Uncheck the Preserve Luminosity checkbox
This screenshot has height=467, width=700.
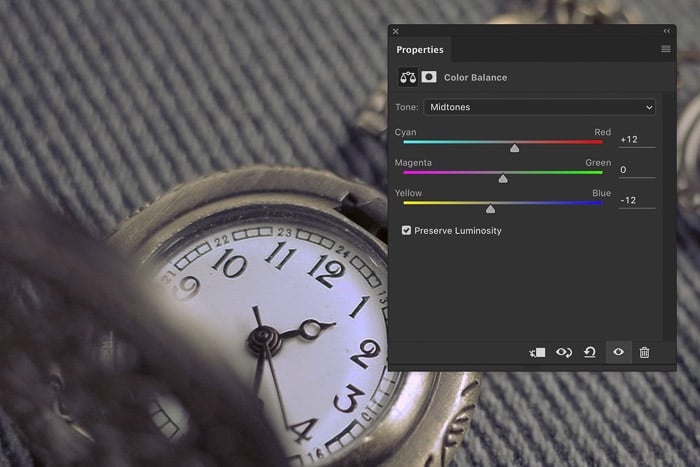point(406,231)
